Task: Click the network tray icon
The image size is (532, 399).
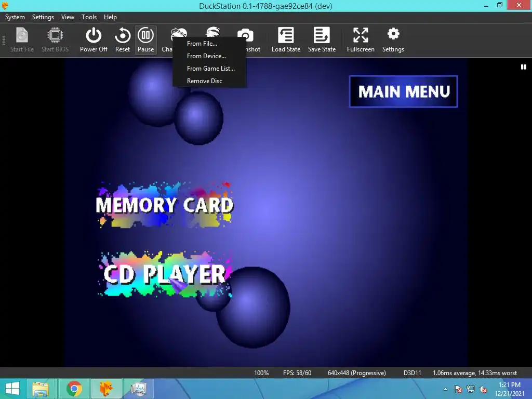Action: click(471, 389)
